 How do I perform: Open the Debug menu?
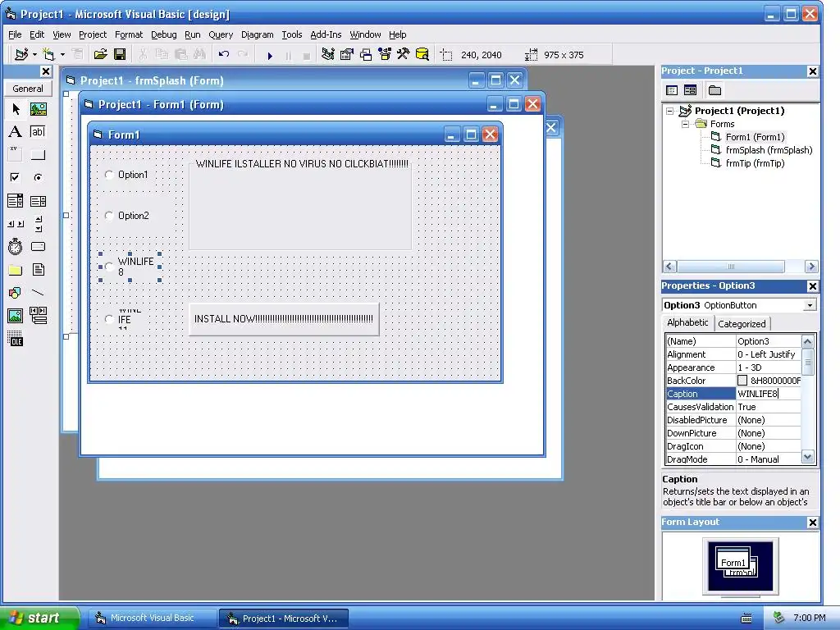tap(164, 34)
